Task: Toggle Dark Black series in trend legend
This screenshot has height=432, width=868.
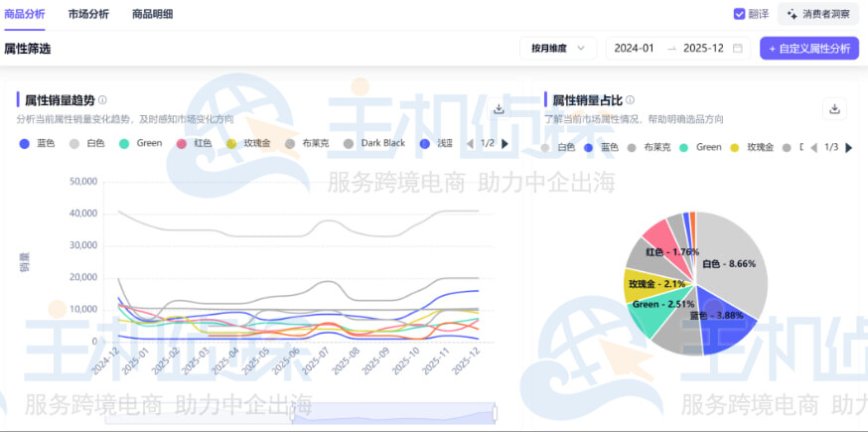Action: [x=374, y=143]
